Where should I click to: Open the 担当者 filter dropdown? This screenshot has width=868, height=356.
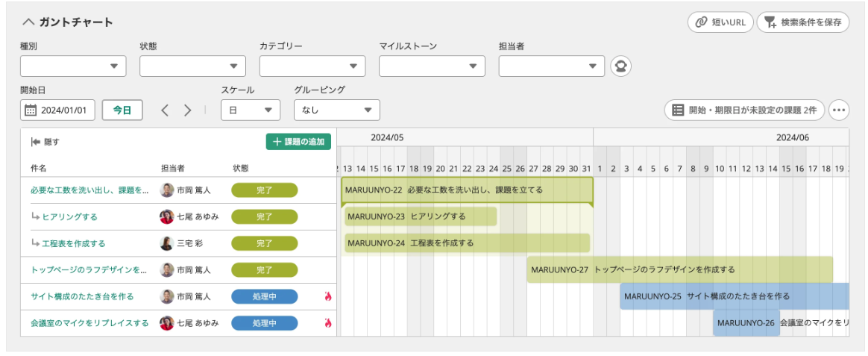pyautogui.click(x=551, y=66)
